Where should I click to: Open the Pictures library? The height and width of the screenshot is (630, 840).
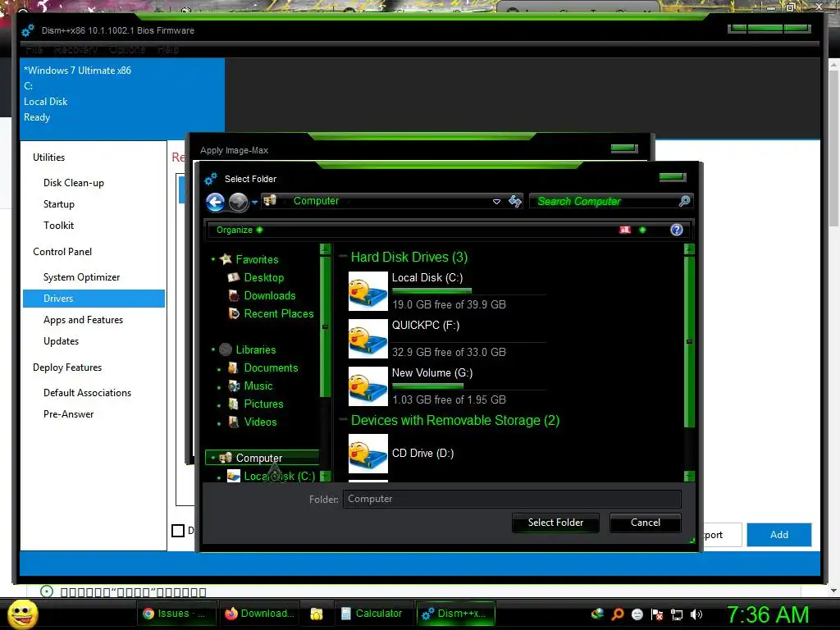[x=263, y=404]
